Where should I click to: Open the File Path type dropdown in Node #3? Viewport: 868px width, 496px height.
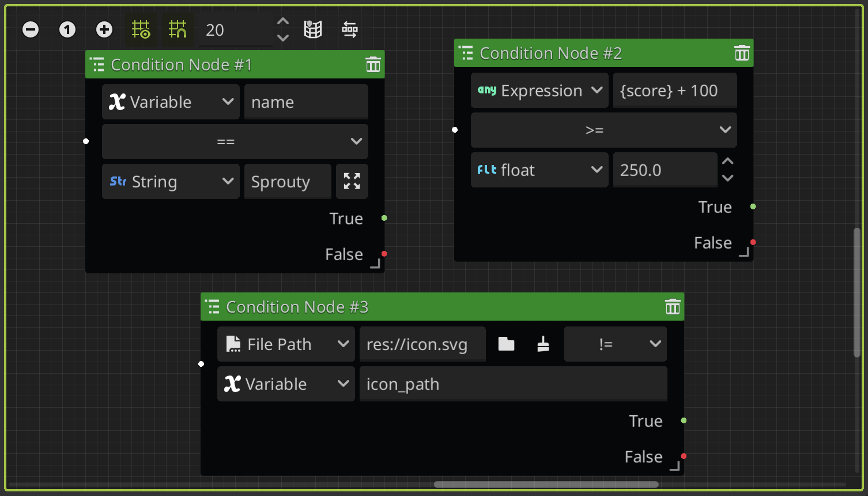[x=285, y=344]
